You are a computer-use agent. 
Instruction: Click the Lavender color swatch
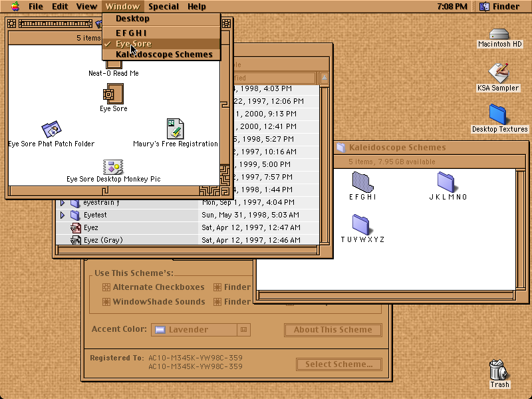[160, 330]
